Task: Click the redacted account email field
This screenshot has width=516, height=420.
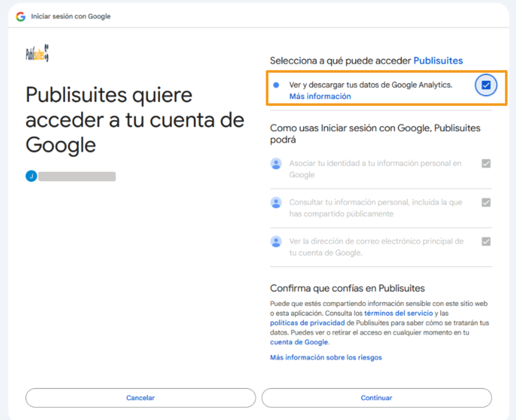Action: 77,177
